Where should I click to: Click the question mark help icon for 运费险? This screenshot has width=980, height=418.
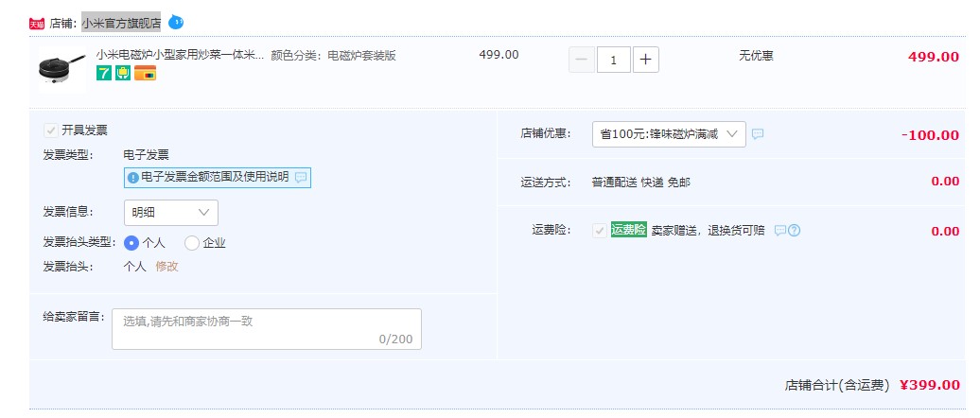click(794, 230)
